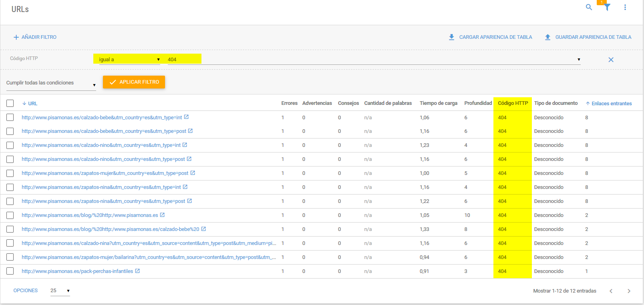Check the zapatos-mujer type=post row checkbox
Viewport: 644px width, 305px height.
pos(10,173)
